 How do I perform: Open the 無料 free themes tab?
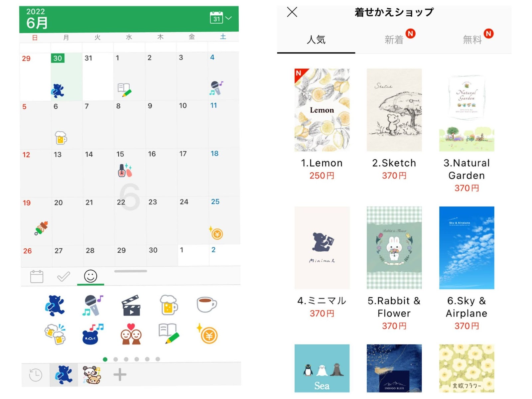click(x=472, y=40)
